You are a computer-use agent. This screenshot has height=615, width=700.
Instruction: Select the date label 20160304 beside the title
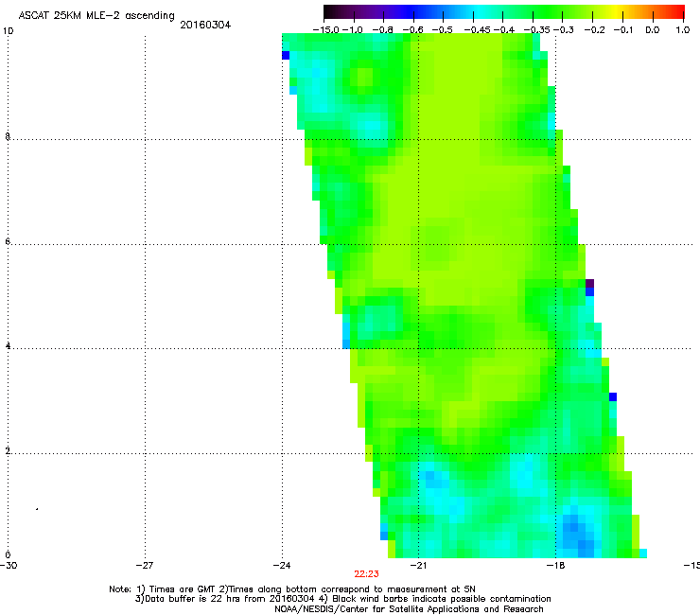point(205,25)
